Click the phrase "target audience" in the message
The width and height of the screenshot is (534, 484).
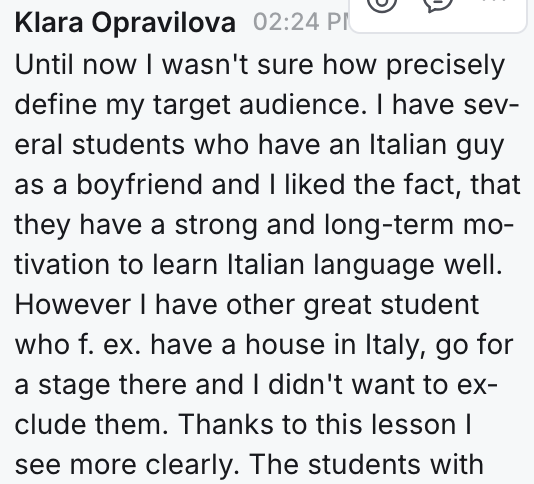point(256,106)
